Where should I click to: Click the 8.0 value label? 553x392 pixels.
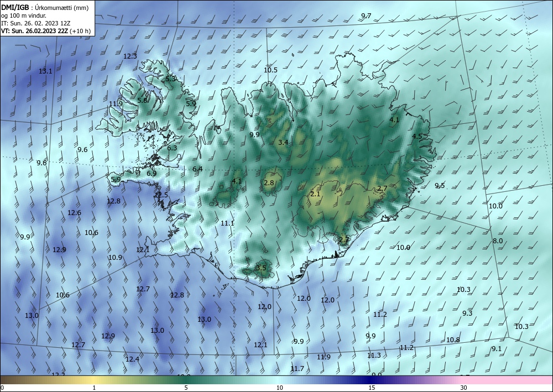pyautogui.click(x=498, y=241)
